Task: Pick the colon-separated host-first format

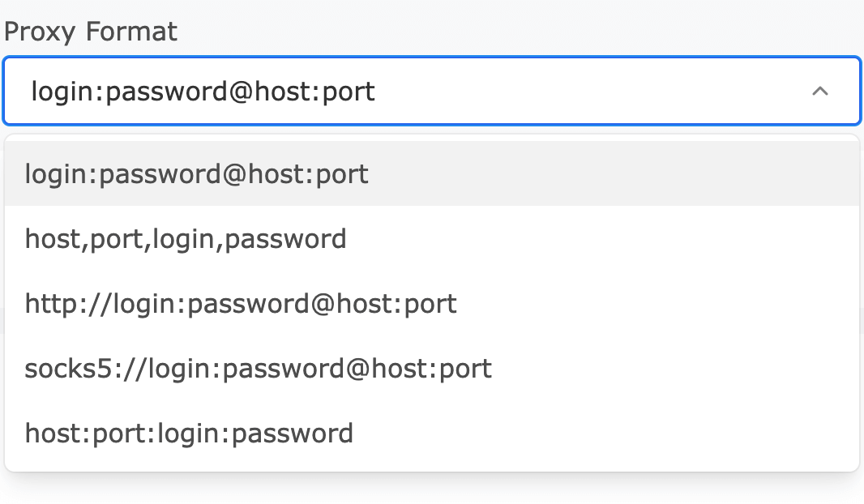Action: pyautogui.click(x=189, y=433)
